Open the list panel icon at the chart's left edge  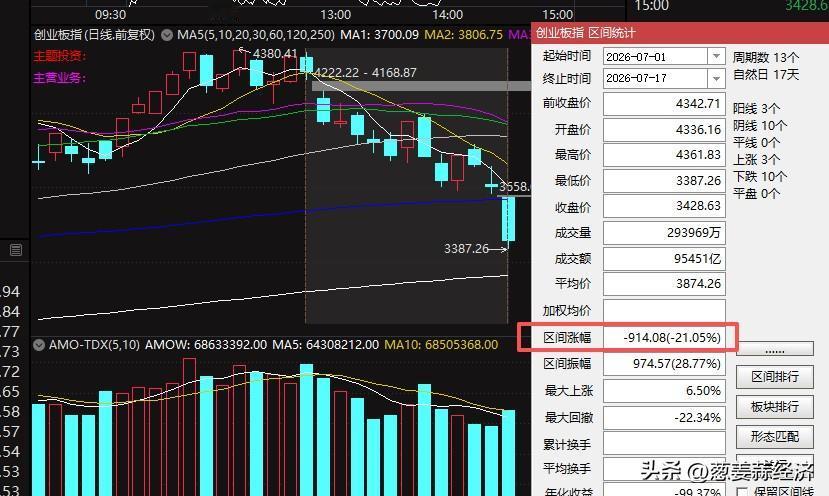coord(16,250)
